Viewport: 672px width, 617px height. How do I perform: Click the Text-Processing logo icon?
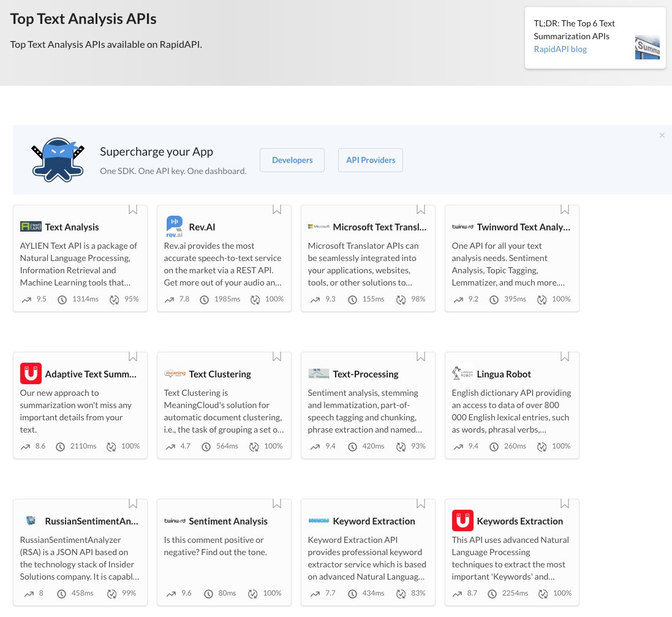pyautogui.click(x=319, y=374)
